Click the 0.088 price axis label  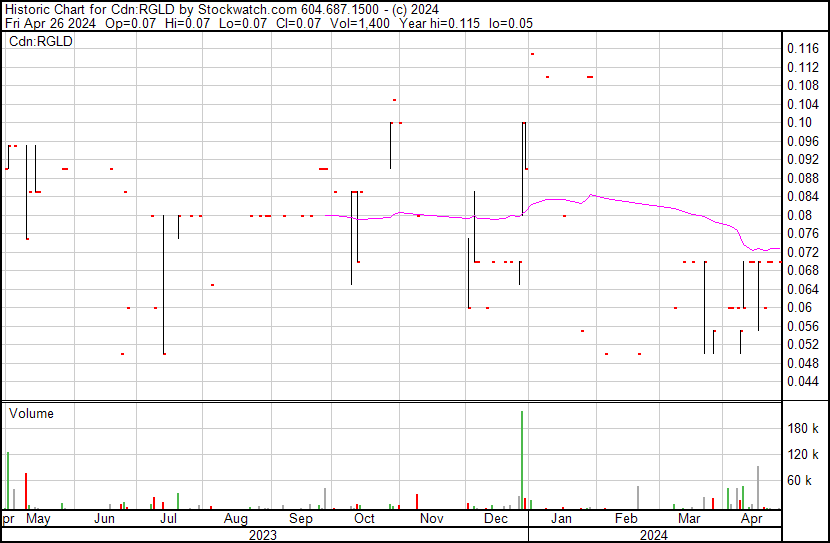pyautogui.click(x=803, y=178)
